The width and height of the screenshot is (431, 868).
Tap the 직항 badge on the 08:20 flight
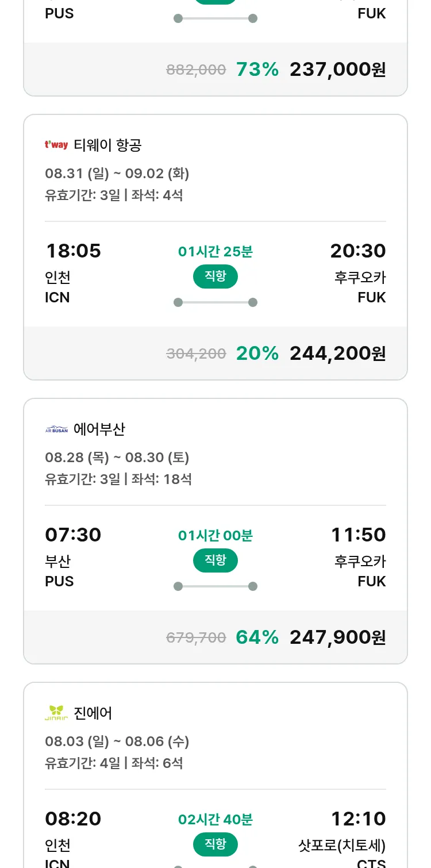215,844
